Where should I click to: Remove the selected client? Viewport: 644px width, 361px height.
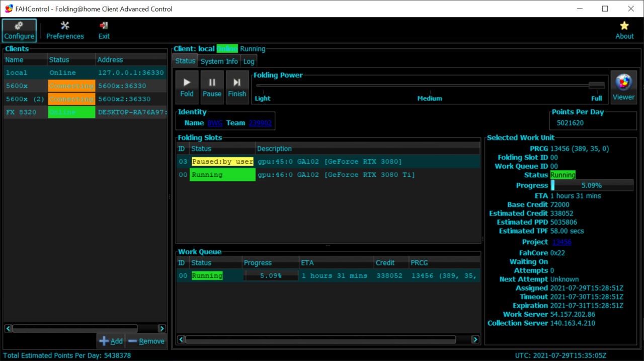pos(145,341)
